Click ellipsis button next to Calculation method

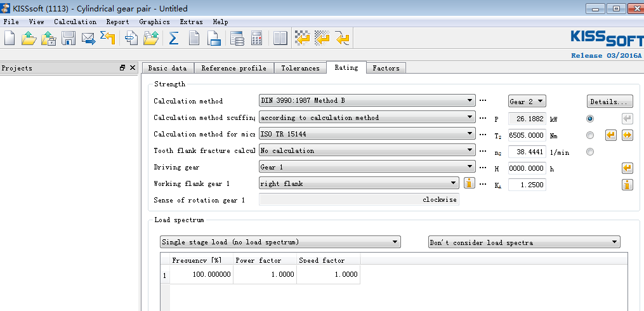(x=483, y=100)
